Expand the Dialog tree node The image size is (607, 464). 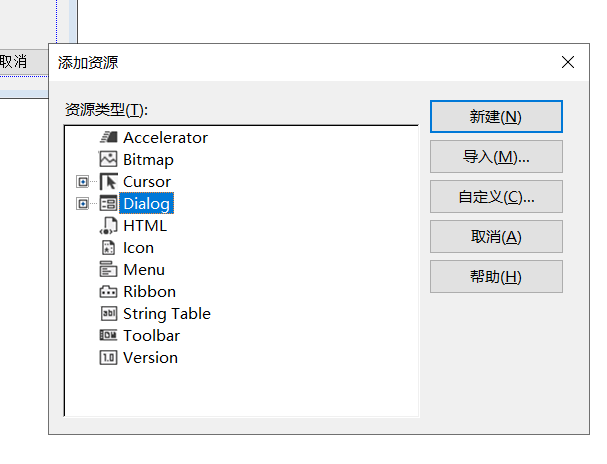click(x=82, y=204)
